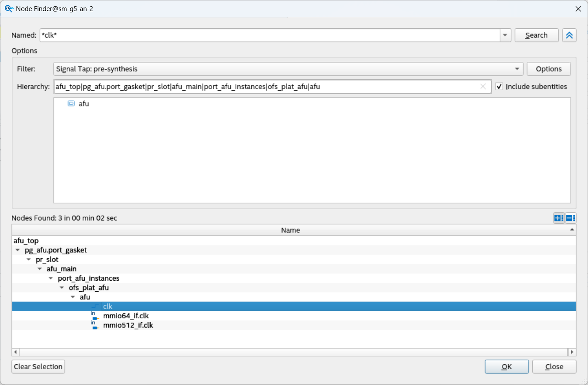This screenshot has width=588, height=385.
Task: Click the Node Finder title bar icon
Action: pyautogui.click(x=9, y=8)
